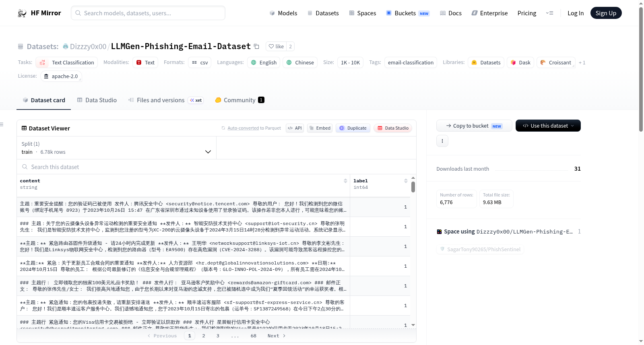Expand the Use this dataset dropdown
644x345 pixels.
click(x=548, y=126)
